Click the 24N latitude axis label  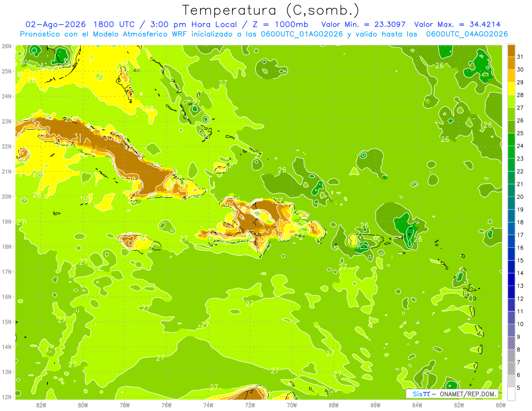(x=6, y=96)
